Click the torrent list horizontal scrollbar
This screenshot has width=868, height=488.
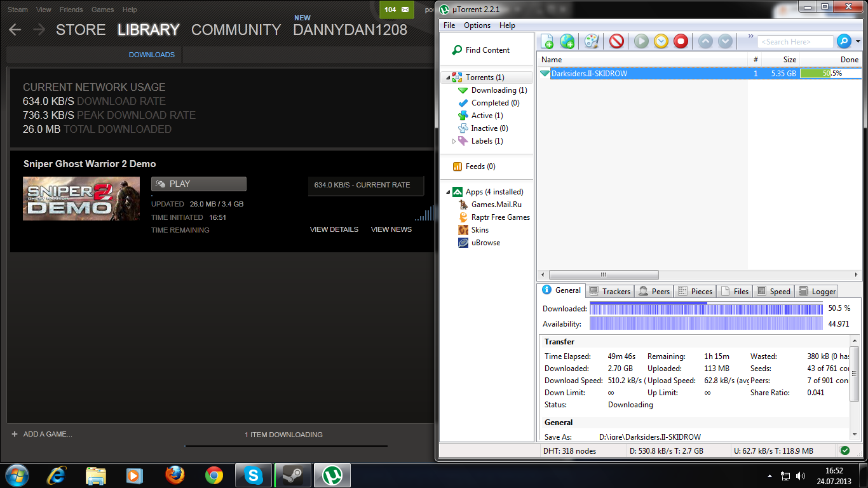click(x=604, y=275)
